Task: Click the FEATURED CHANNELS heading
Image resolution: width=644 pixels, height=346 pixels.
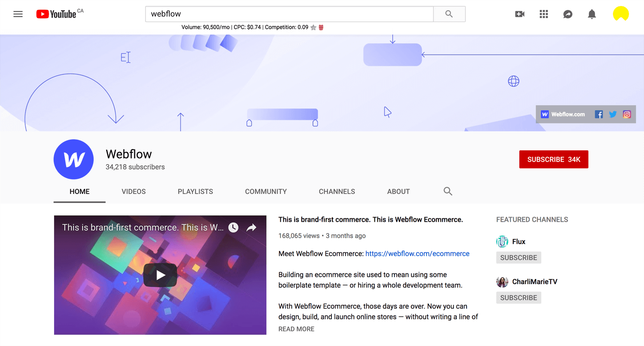Action: [x=532, y=220]
